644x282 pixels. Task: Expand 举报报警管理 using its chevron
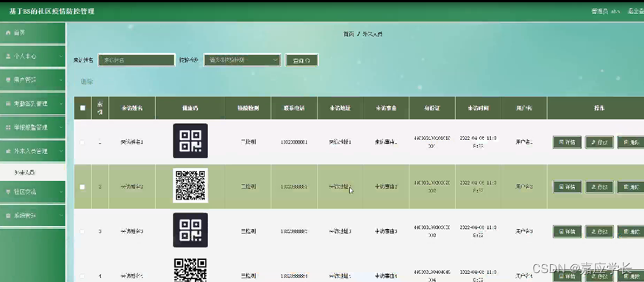click(x=61, y=127)
